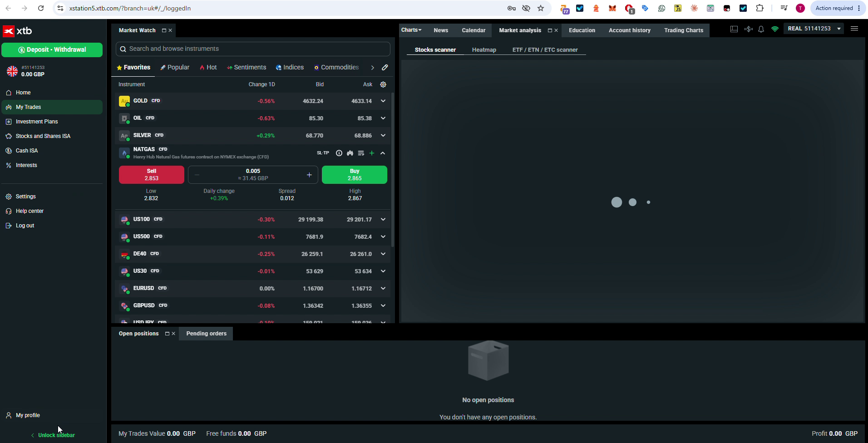
Task: Open NATGAS candlestick chart icon
Action: (350, 153)
